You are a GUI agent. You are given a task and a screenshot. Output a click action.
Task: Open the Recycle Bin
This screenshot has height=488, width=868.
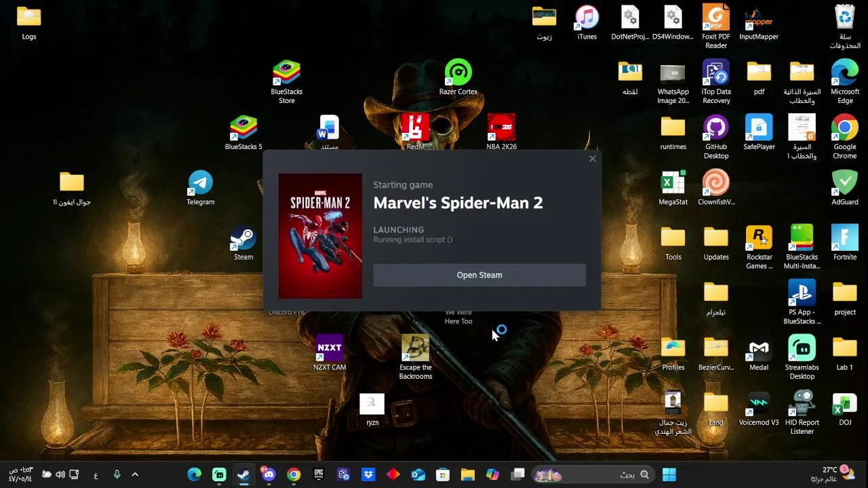(x=845, y=26)
